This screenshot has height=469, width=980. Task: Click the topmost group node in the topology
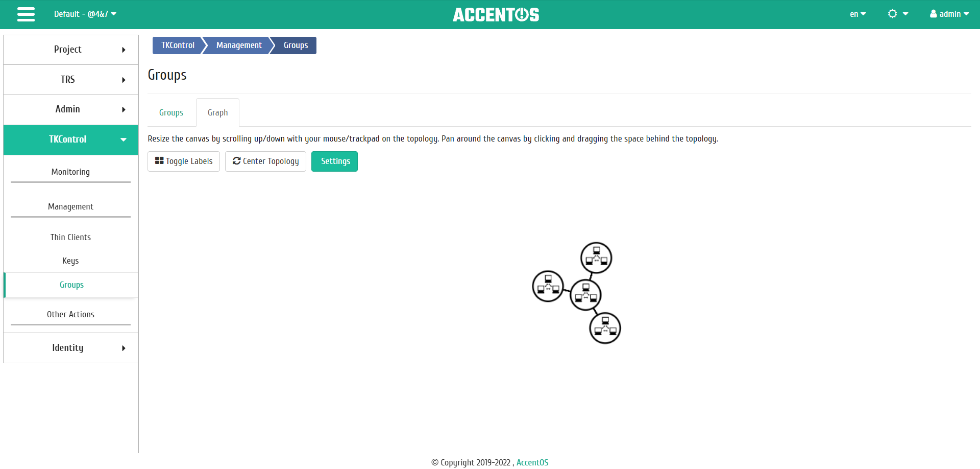click(596, 257)
